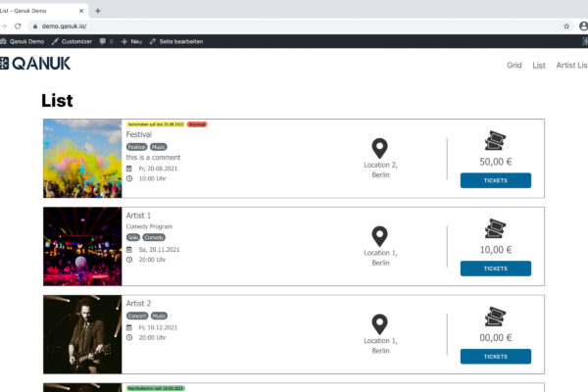Open the Artist 2 guitarist thumbnail
The height and width of the screenshot is (392, 588).
tap(82, 334)
